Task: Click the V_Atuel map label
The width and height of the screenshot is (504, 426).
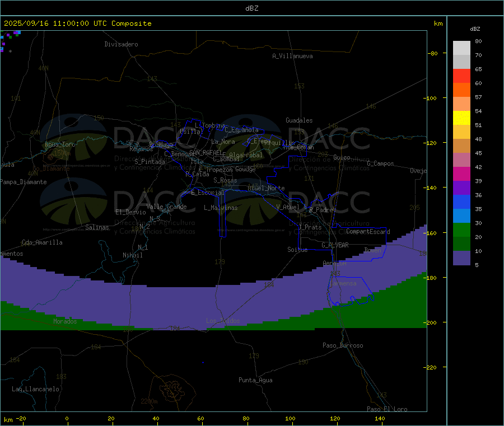Action: click(x=288, y=207)
